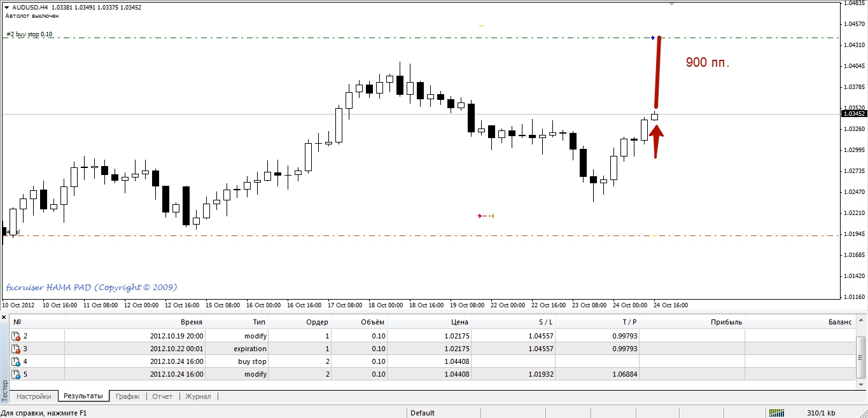Click the Прибыль column header
This screenshot has width=868, height=418.
692,322
